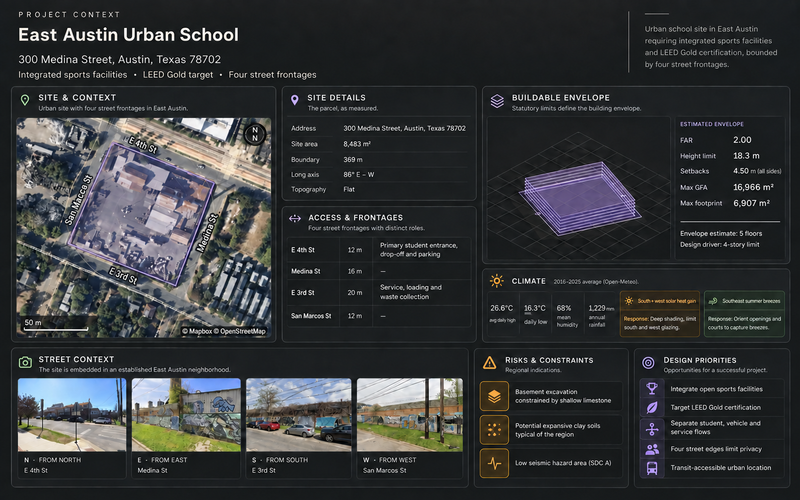Screen dimensions: 800x500
Task: Click the bus icon for transit-accessible location
Action: [x=652, y=468]
